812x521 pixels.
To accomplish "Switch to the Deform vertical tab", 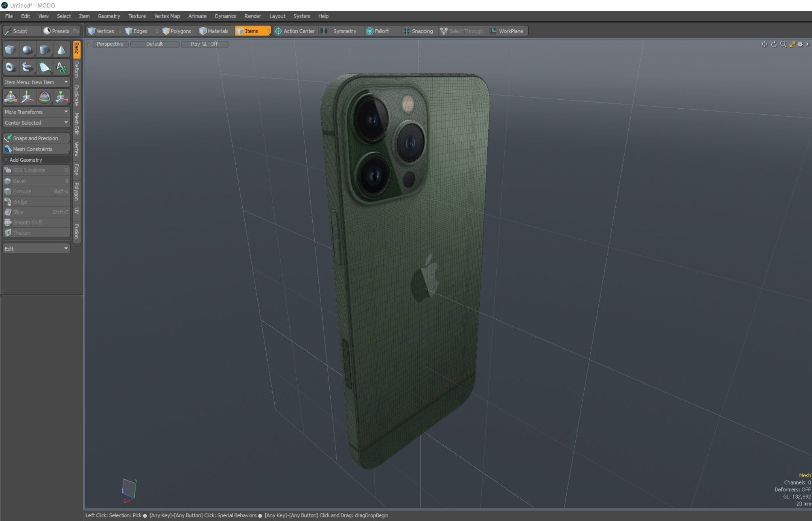I will 77,70.
